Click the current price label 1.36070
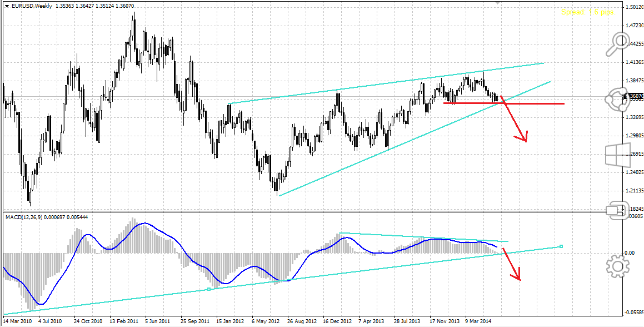The height and width of the screenshot is (327, 644). pyautogui.click(x=635, y=96)
